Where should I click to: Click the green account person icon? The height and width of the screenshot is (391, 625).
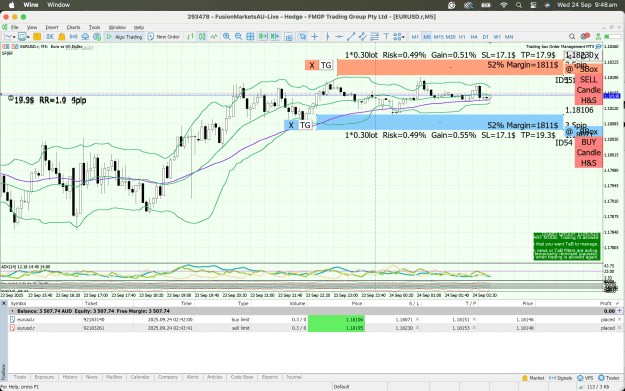598,37
